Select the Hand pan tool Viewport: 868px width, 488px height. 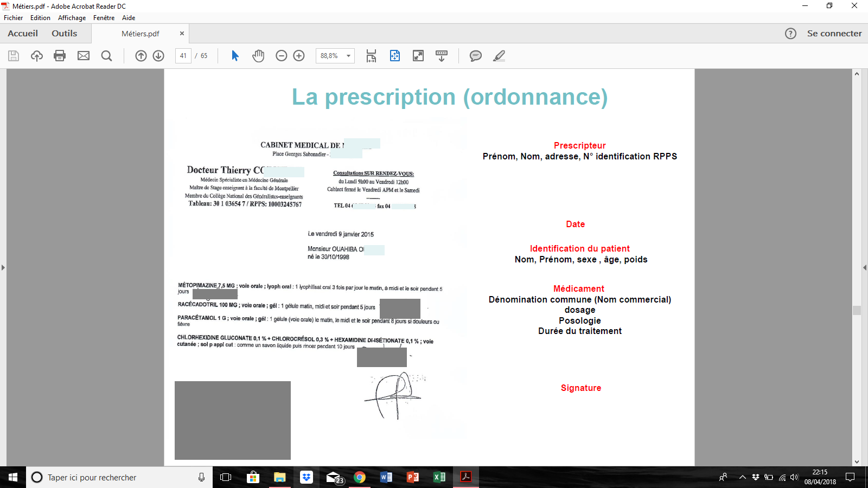tap(258, 56)
